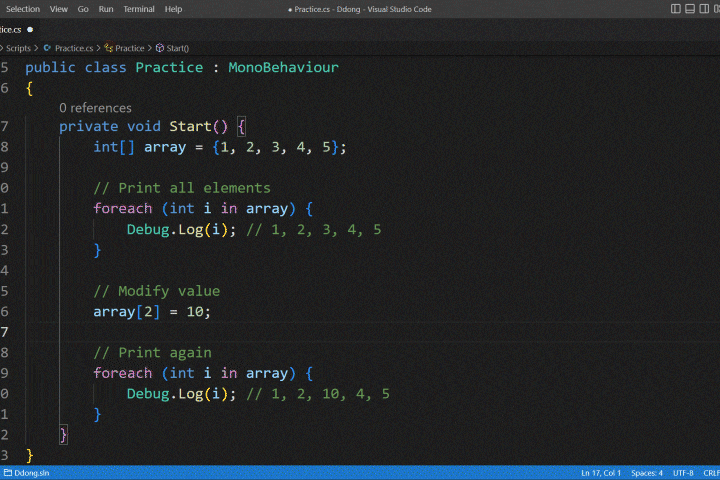Open the Scripts folder breadcrumb
720x480 pixels.
[x=18, y=48]
